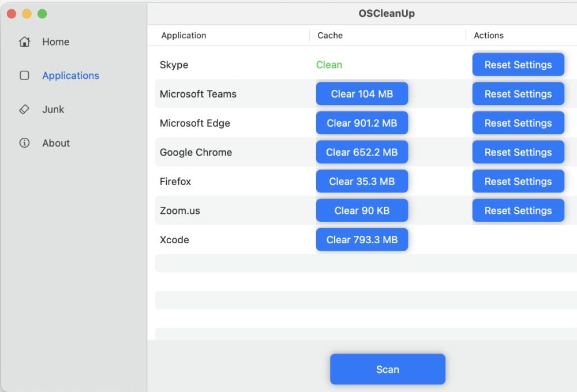Image resolution: width=577 pixels, height=392 pixels.
Task: Reset Settings for Google Chrome
Action: [518, 152]
